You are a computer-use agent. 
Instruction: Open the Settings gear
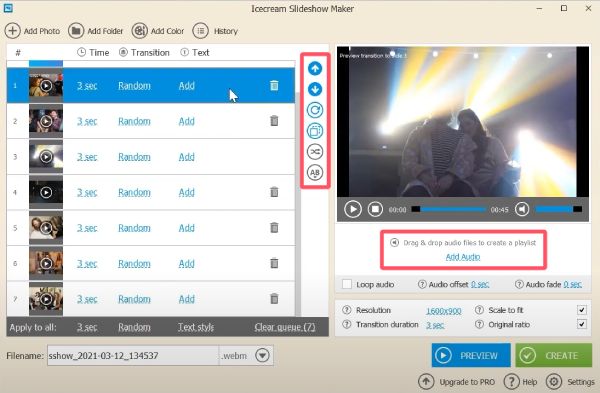(x=570, y=382)
